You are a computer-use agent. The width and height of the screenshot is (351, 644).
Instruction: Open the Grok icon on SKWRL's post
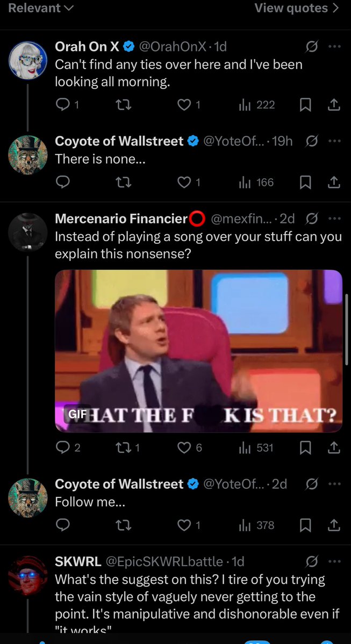click(x=311, y=561)
